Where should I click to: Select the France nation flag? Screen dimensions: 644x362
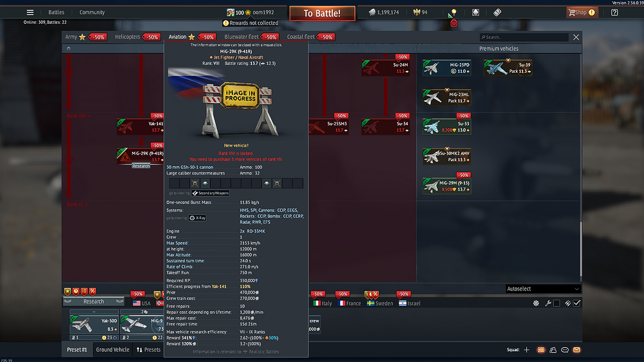[x=349, y=303]
